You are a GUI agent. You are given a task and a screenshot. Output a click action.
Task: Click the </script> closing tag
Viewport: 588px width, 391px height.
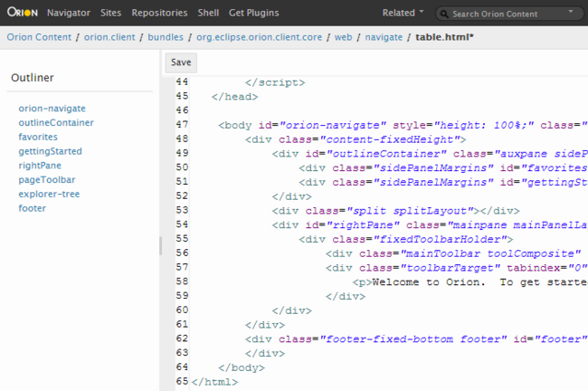pos(275,82)
